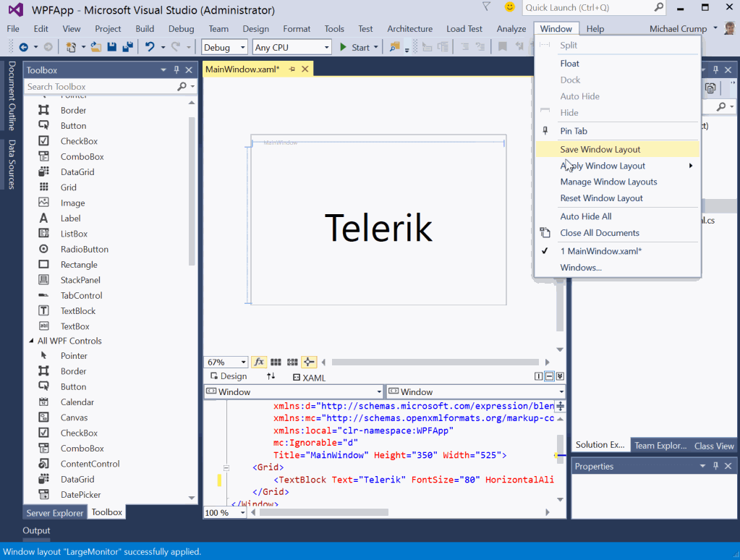
Task: Select the TextBlock control in Toolbox
Action: pos(78,311)
